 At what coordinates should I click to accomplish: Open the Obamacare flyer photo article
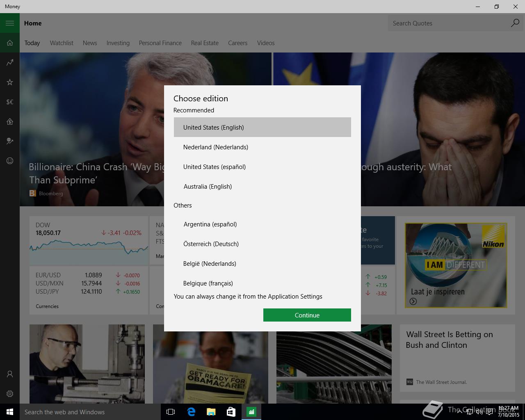(210, 364)
